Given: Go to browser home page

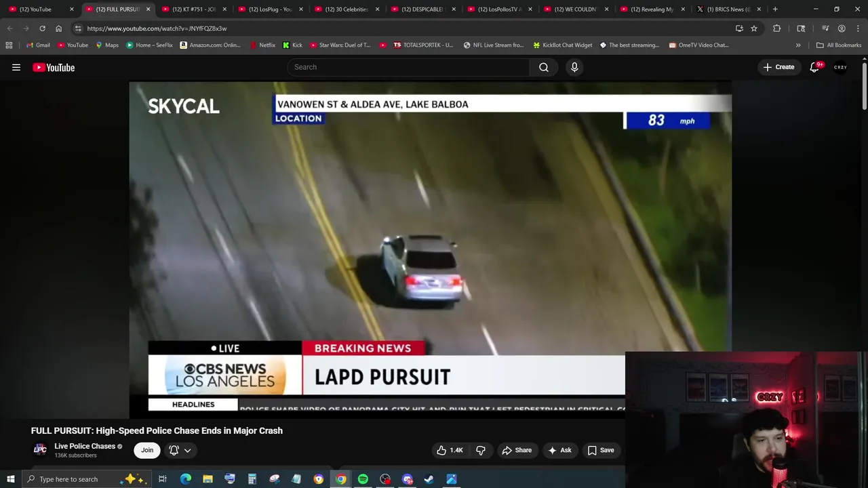Looking at the screenshot, I should [x=58, y=28].
